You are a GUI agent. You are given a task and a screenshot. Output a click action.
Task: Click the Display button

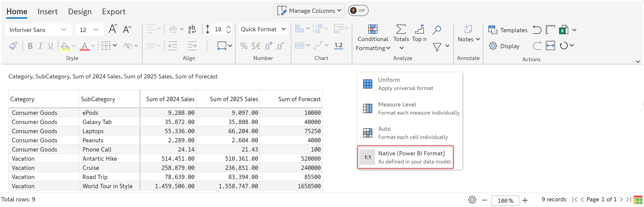point(504,46)
